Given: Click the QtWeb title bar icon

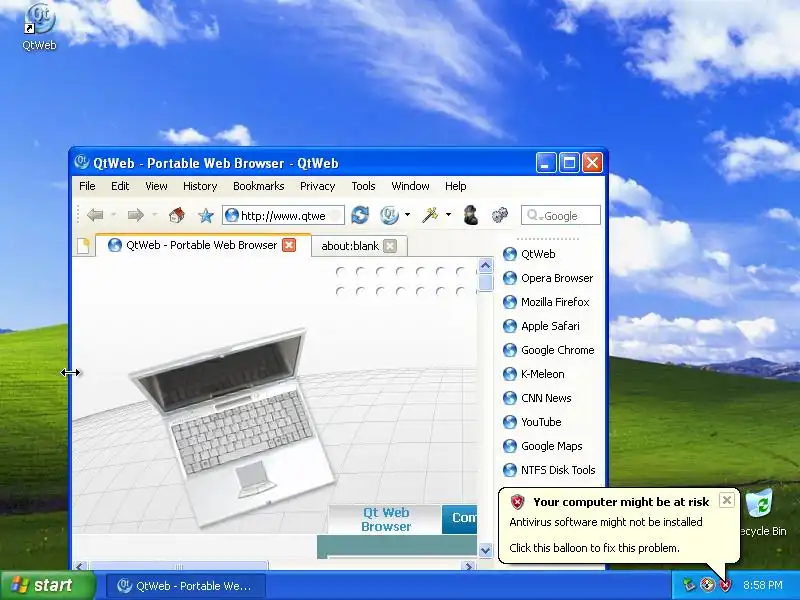Looking at the screenshot, I should [82, 163].
